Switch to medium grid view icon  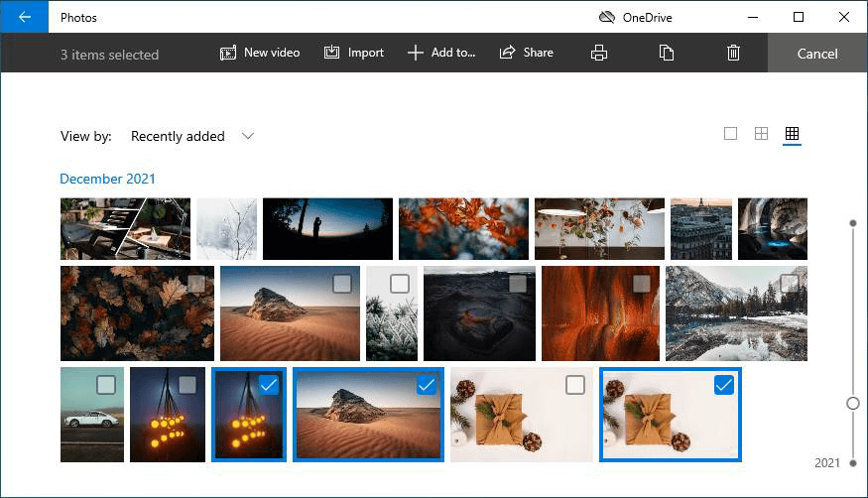coord(761,134)
